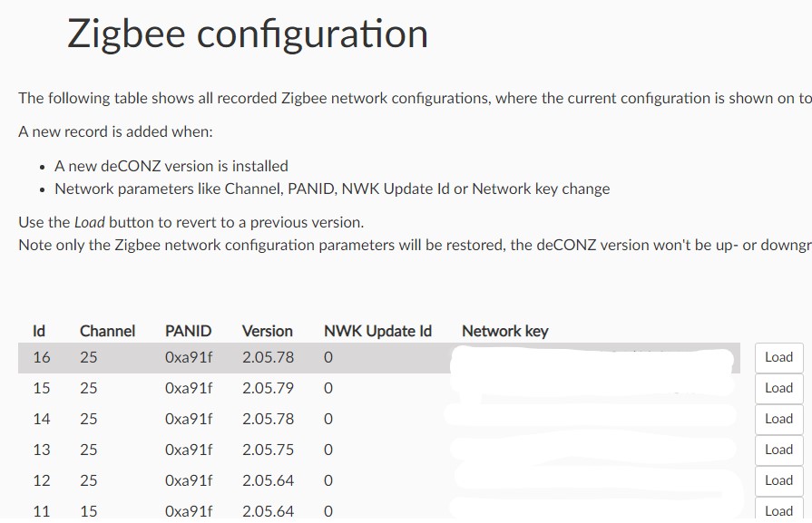Click the Load button for record Id 16
The width and height of the screenshot is (812, 523).
tap(778, 357)
